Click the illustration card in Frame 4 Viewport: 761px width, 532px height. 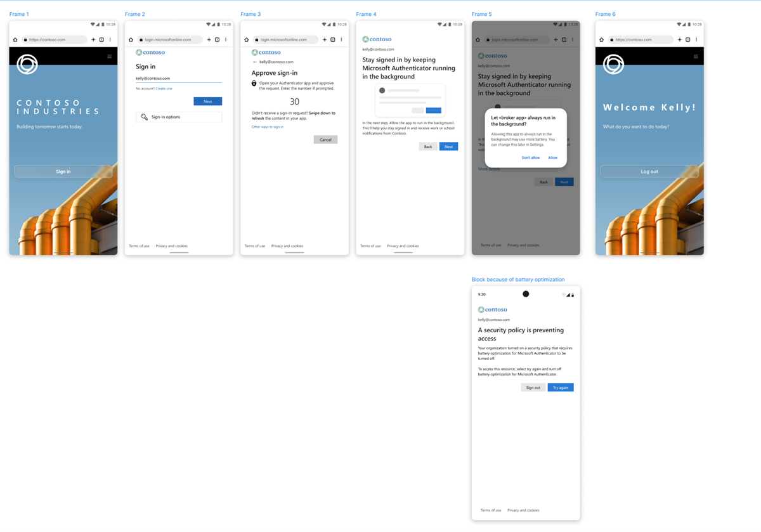[x=410, y=100]
